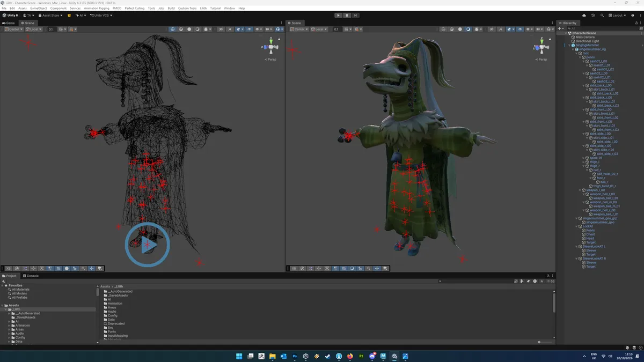Viewport: 644px width, 362px height.
Task: Open the GameObject menu
Action: pos(38,8)
